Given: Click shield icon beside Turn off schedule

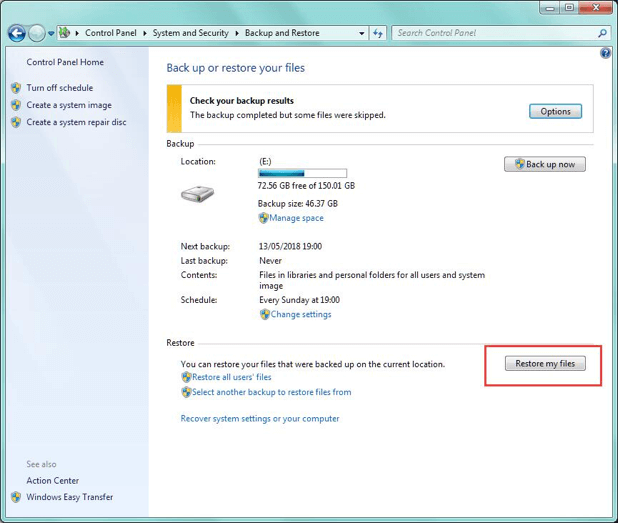Looking at the screenshot, I should click(x=16, y=88).
